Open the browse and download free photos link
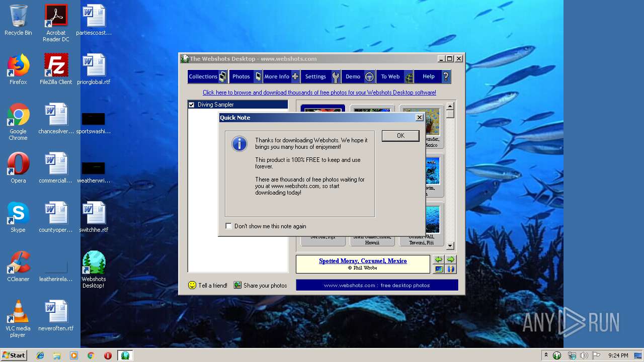 point(319,93)
